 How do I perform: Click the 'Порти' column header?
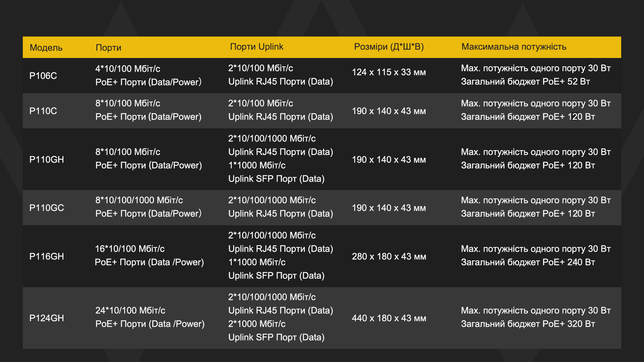pos(108,48)
